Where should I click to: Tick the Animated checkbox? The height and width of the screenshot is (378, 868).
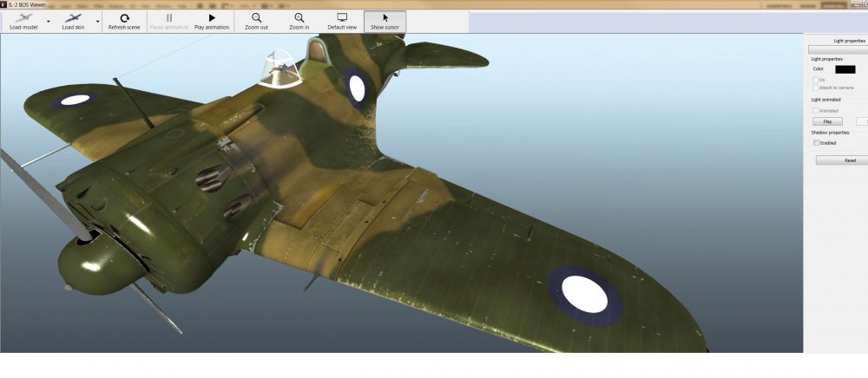point(815,110)
